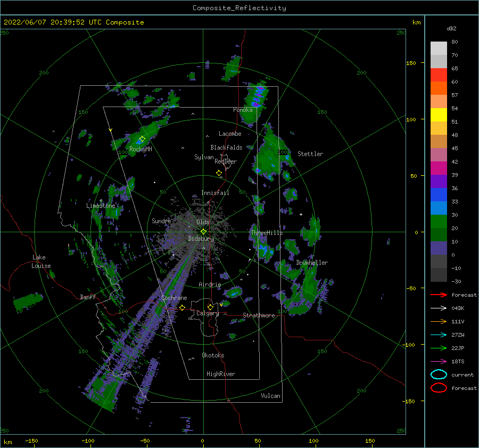Click the magenta 18TS arrow in legend

pyautogui.click(x=439, y=361)
